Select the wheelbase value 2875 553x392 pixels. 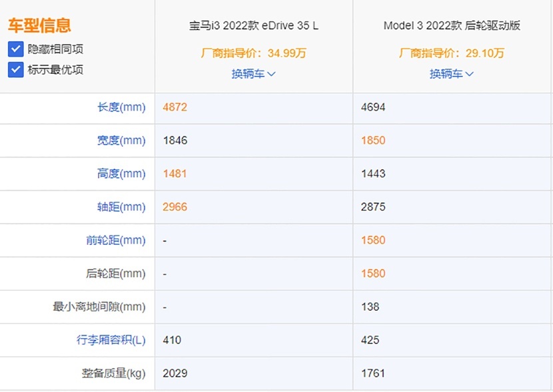(x=373, y=207)
